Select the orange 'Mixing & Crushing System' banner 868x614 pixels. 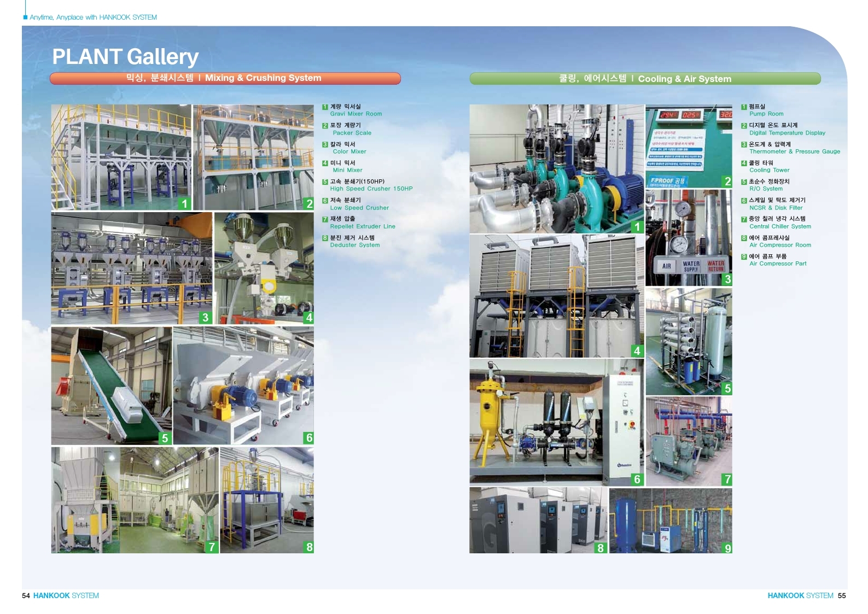225,78
